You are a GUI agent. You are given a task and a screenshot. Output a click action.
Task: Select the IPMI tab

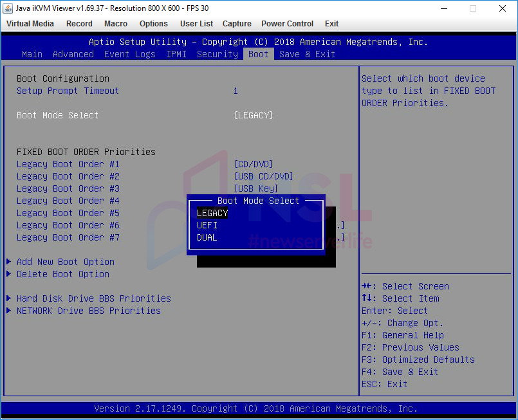pos(176,54)
